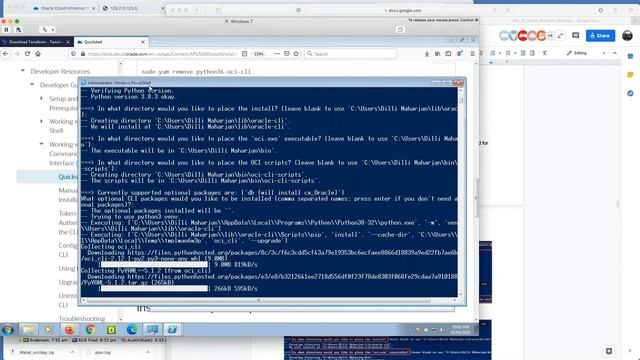Open Google Keep side panel icon
Viewport: 640px width, 360px height.
click(630, 75)
